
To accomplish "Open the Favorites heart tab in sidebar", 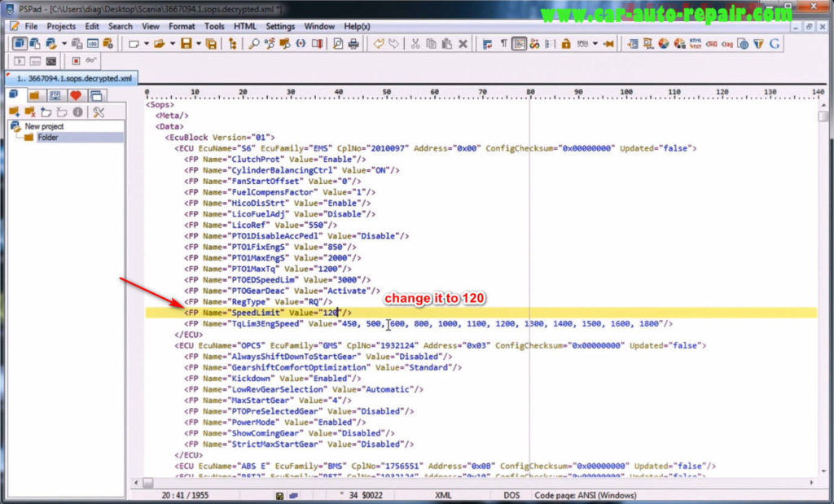I will pos(76,95).
